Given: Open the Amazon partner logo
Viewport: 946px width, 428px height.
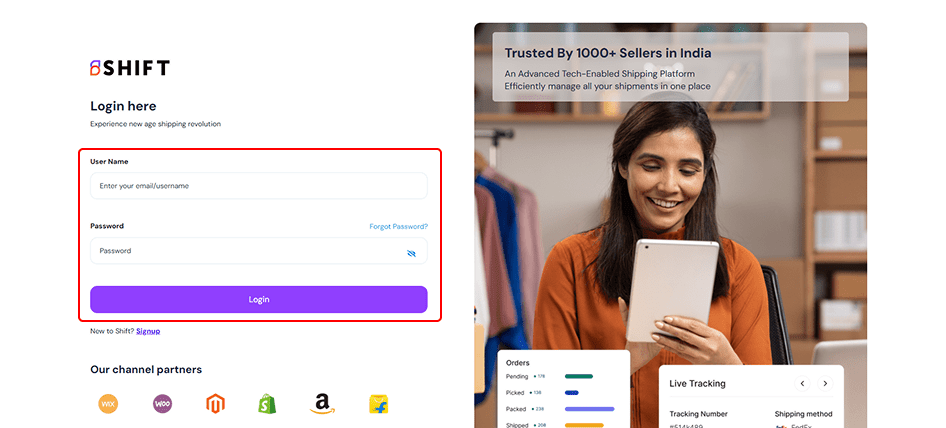Looking at the screenshot, I should 322,404.
